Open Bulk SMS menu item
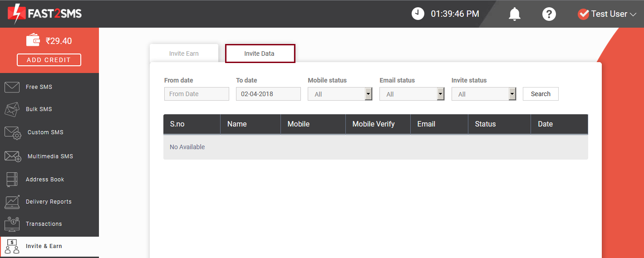644x258 pixels. pos(49,109)
